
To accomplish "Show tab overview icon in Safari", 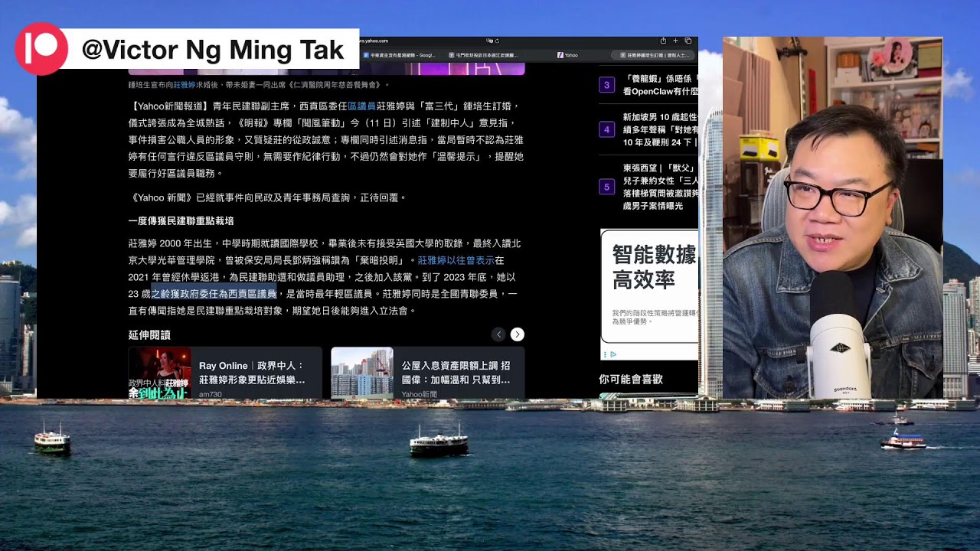I will tap(688, 41).
